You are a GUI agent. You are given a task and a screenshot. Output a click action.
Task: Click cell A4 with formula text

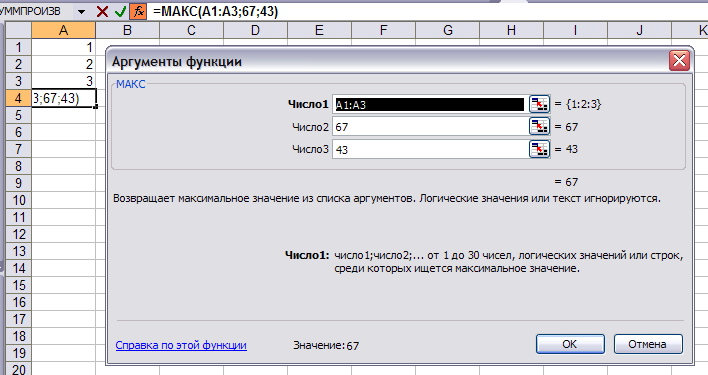[64, 98]
